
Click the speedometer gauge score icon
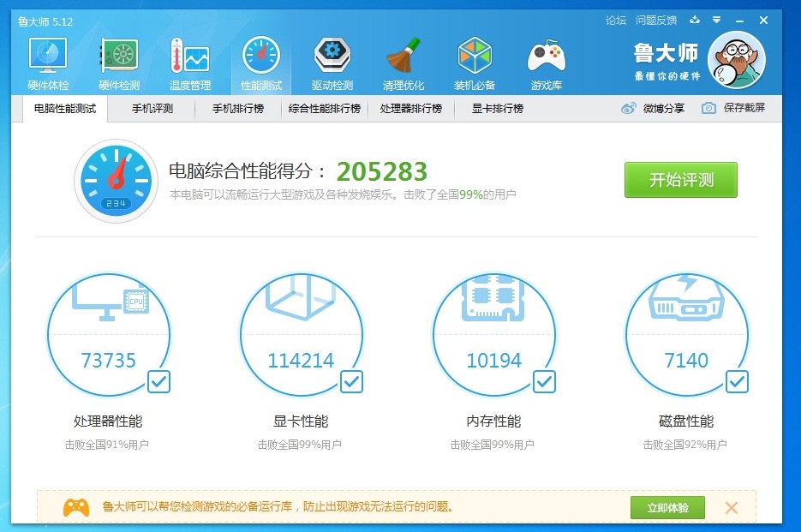[x=116, y=181]
